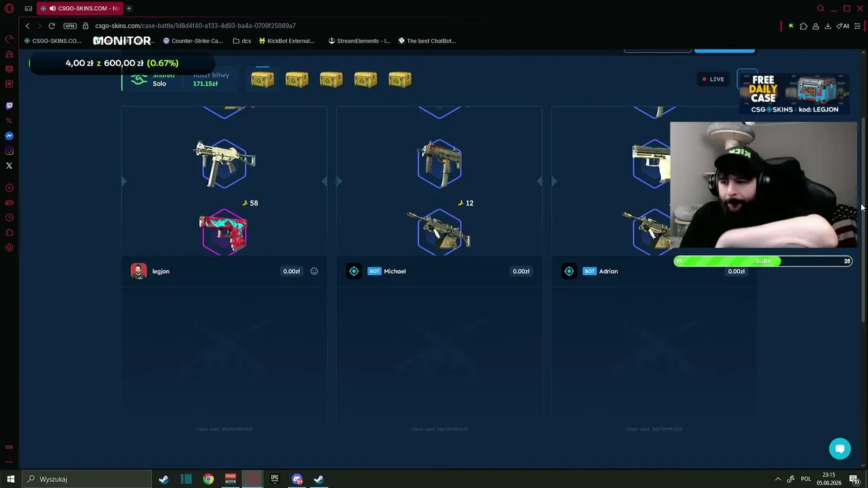Open Epic Games Launcher from taskbar
The height and width of the screenshot is (488, 868).
[x=275, y=479]
